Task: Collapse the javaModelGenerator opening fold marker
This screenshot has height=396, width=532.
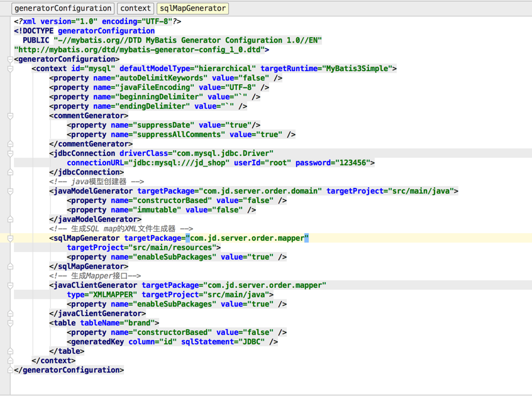Action: [10, 191]
